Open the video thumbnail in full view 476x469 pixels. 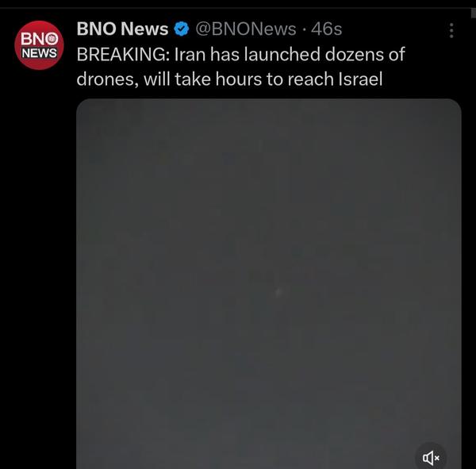pos(269,284)
